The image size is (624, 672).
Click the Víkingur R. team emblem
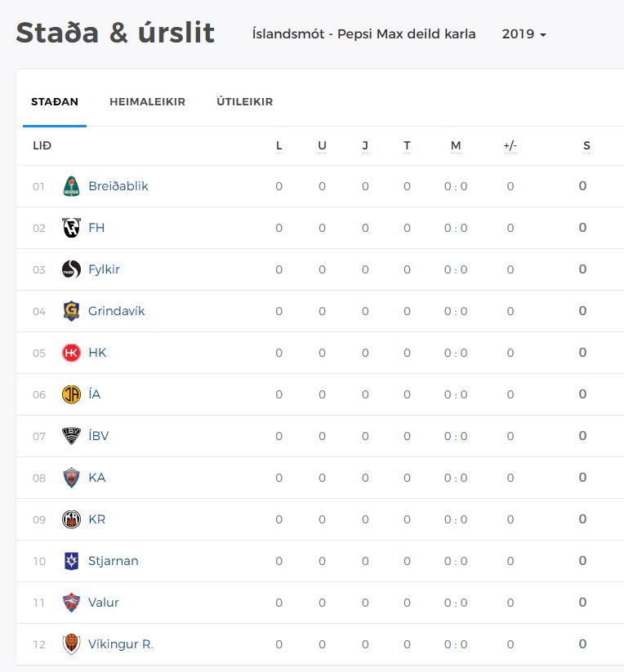pyautogui.click(x=71, y=644)
